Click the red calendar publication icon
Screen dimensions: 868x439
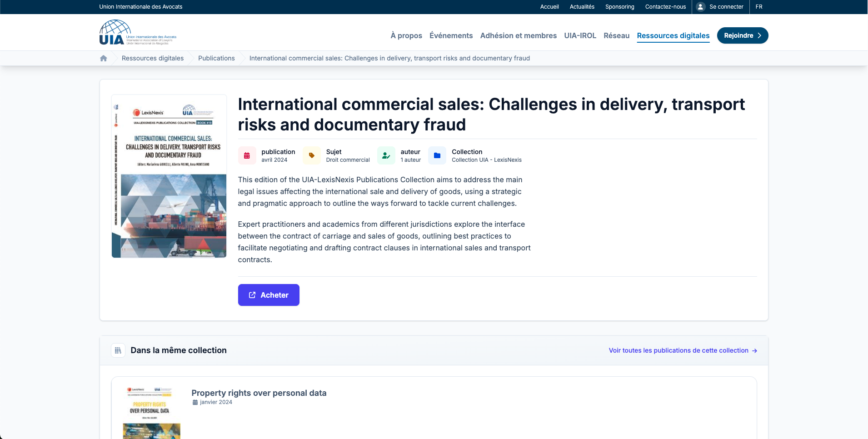pos(247,155)
